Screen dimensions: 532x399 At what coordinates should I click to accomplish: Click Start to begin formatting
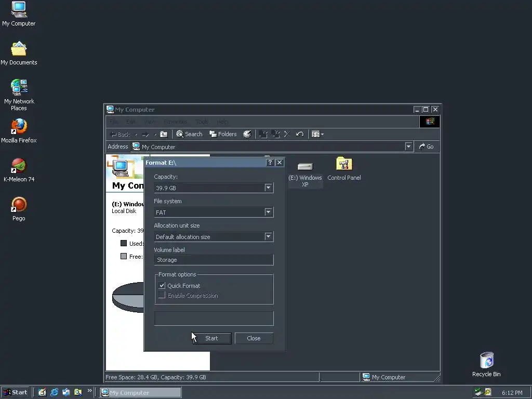[212, 338]
